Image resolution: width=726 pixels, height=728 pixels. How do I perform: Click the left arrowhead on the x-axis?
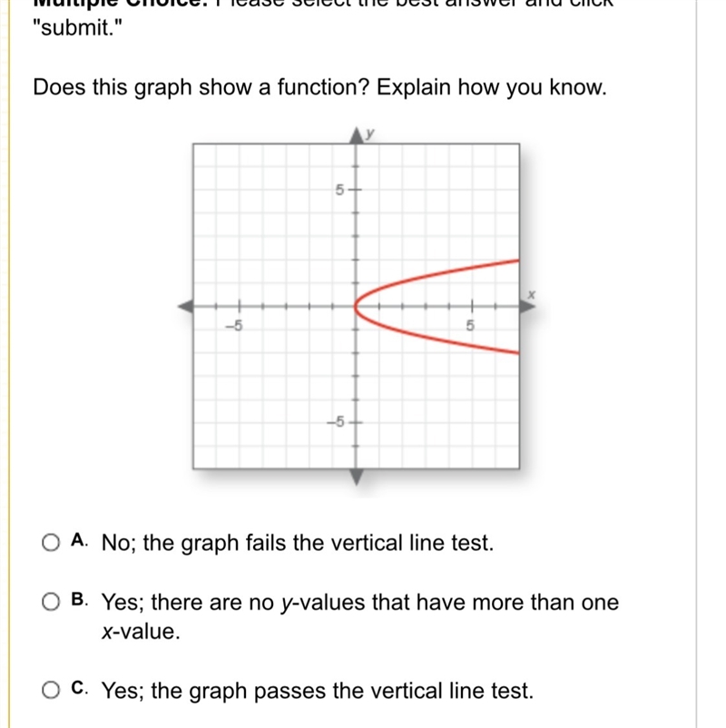point(186,307)
